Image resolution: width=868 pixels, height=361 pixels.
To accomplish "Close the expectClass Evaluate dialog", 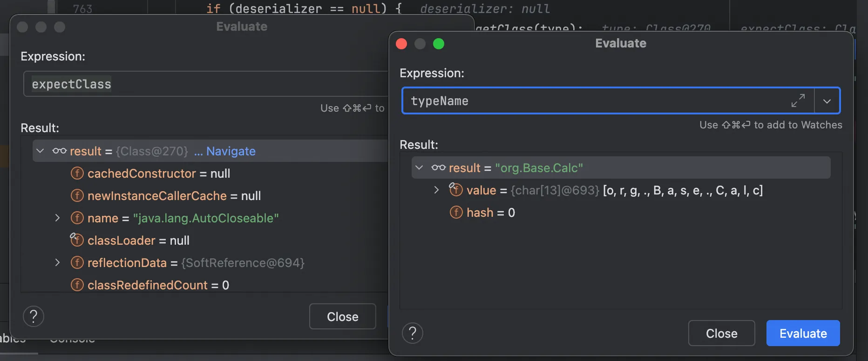I will point(342,316).
